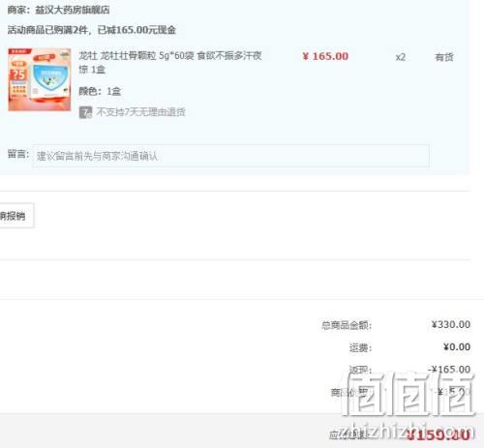Click the 留言 message input field

tap(230, 156)
